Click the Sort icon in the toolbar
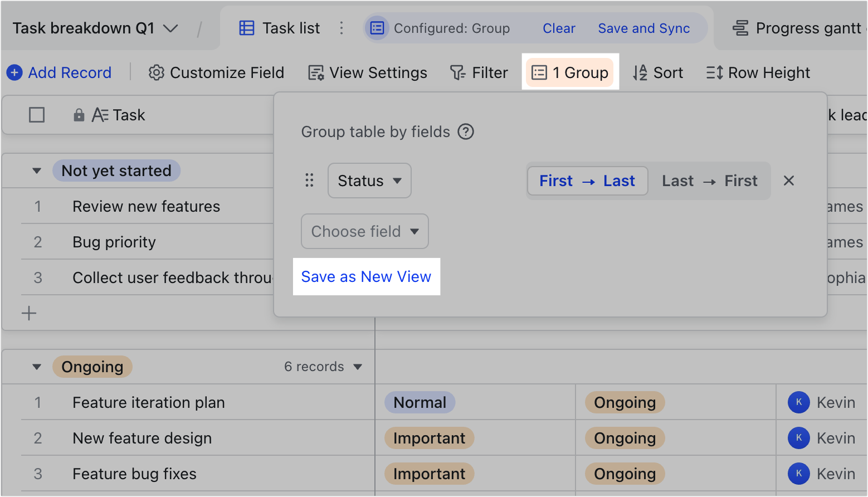 (x=641, y=72)
